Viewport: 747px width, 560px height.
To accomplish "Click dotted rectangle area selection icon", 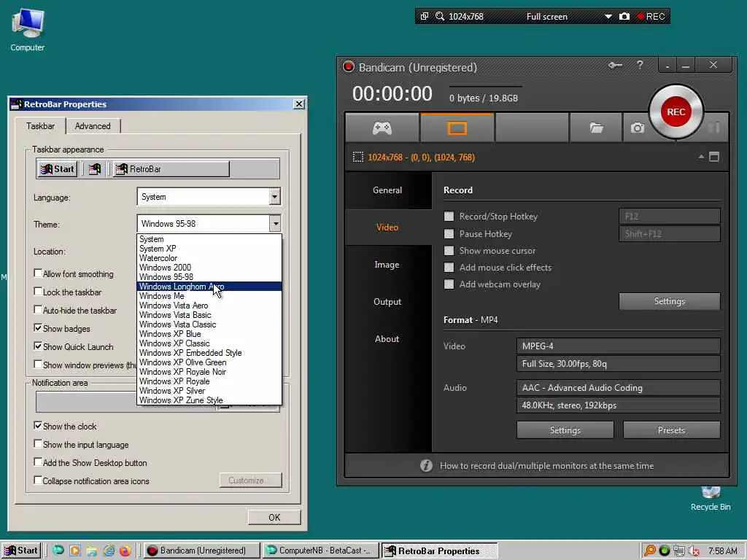I will pyautogui.click(x=357, y=157).
